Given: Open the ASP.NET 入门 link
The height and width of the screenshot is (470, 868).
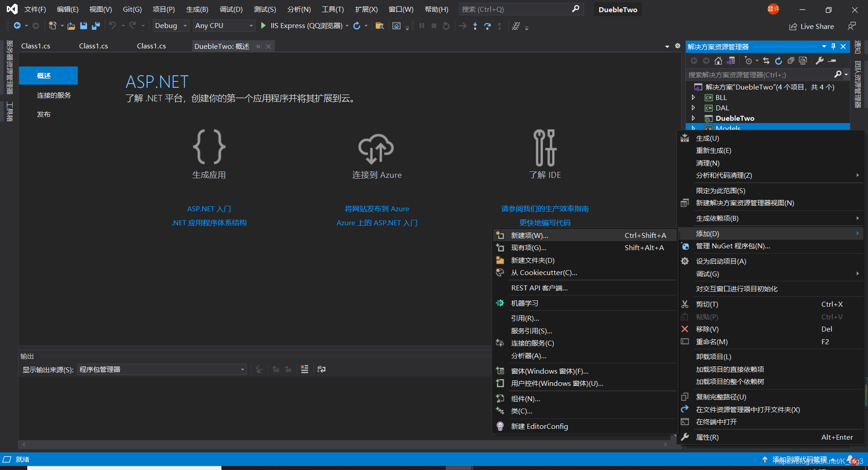Looking at the screenshot, I should (x=209, y=209).
